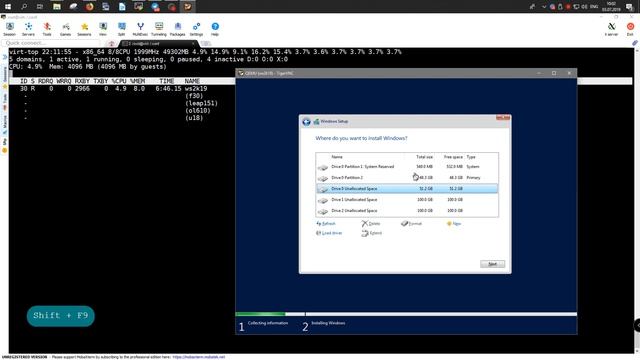
Task: Click the Servers toolbar icon
Action: click(28, 29)
